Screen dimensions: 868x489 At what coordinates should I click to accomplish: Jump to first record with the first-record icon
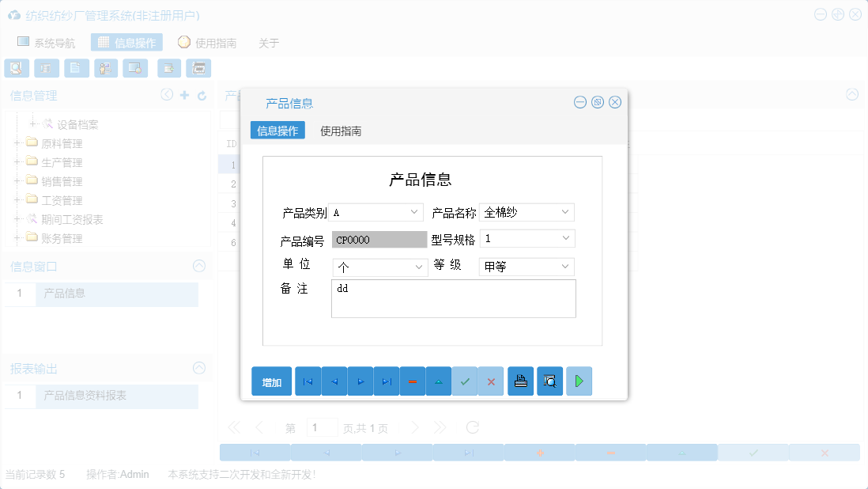pos(308,381)
